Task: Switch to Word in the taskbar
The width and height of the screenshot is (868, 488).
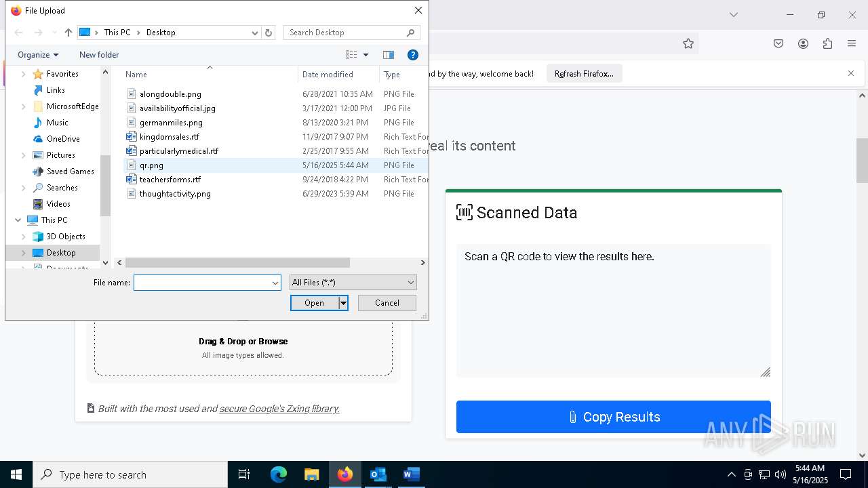Action: pyautogui.click(x=411, y=474)
